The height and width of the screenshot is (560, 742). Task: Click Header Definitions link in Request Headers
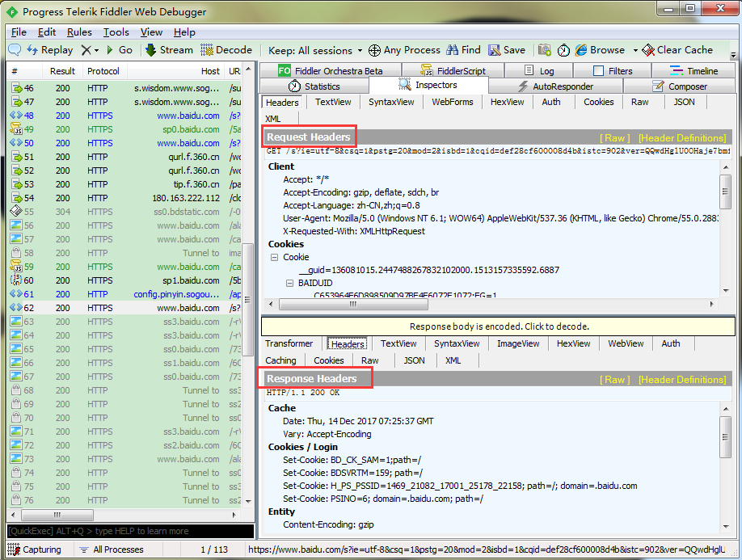tap(682, 138)
